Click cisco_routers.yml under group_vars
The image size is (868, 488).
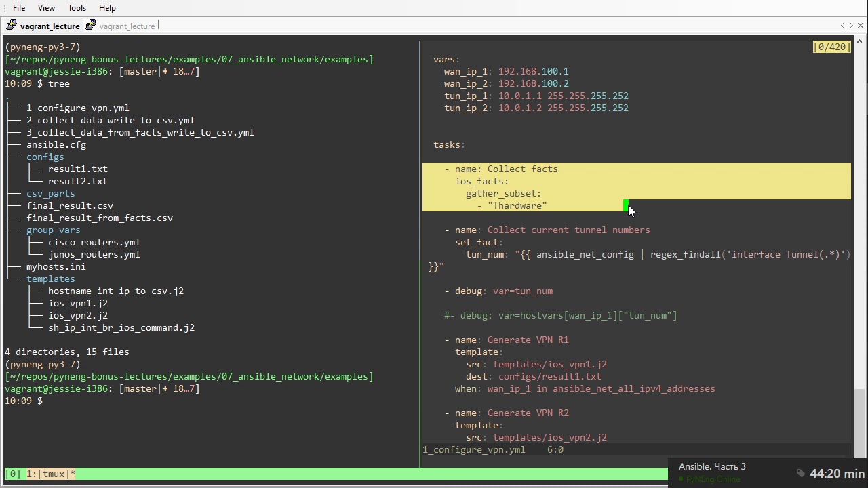point(94,242)
